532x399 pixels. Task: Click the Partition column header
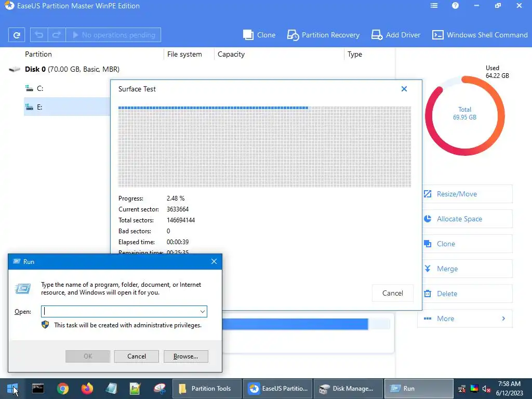[x=38, y=54]
